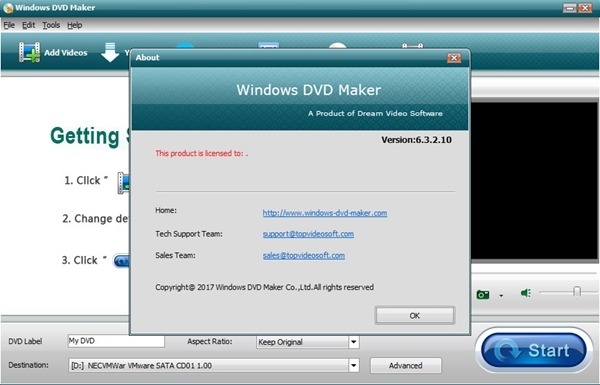The width and height of the screenshot is (600, 385).
Task: Open the Tools menu
Action: point(51,25)
